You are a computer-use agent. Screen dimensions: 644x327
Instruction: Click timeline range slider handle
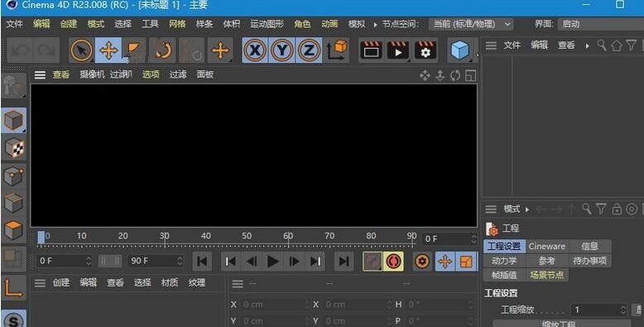[x=110, y=261]
